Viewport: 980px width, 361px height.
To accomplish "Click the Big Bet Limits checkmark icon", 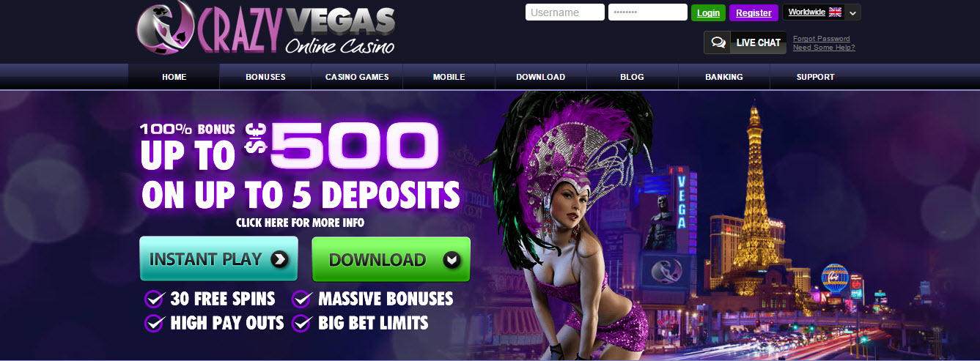I will point(302,323).
